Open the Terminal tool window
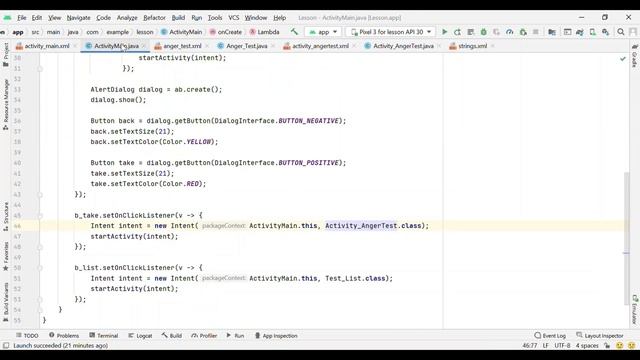640x360 pixels. click(104, 336)
